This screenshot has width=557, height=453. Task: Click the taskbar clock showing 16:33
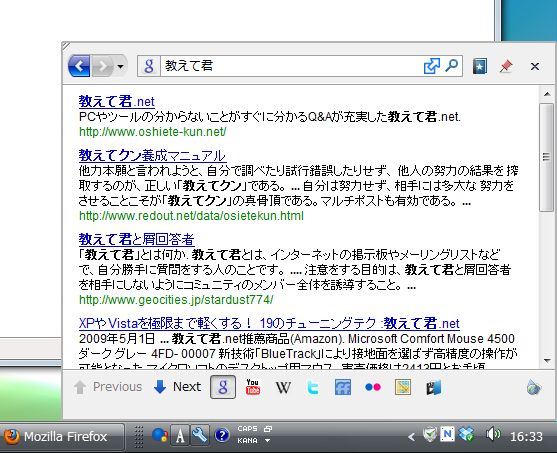coord(526,436)
